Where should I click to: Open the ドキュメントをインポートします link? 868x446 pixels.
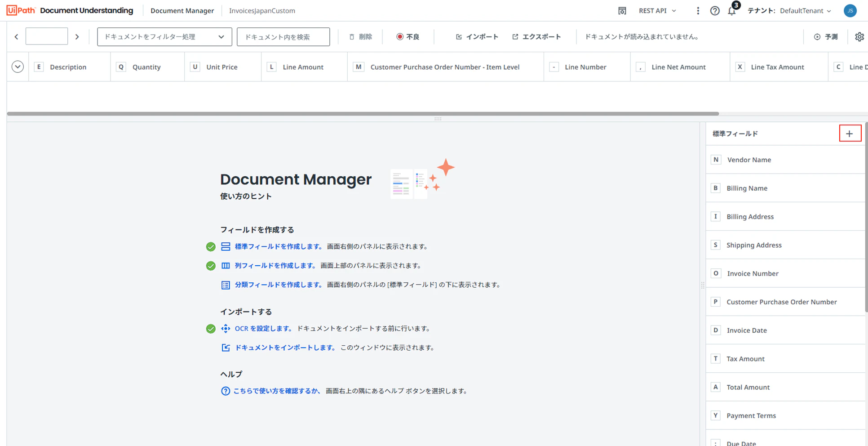[285, 348]
